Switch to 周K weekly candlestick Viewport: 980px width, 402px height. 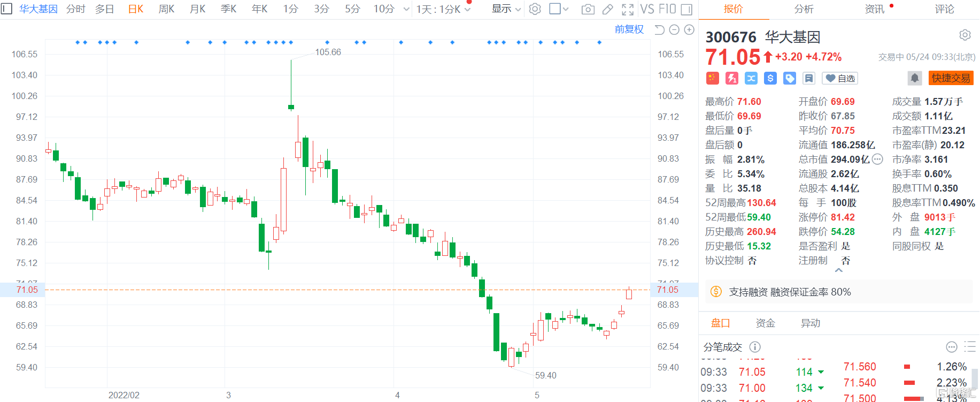click(167, 9)
